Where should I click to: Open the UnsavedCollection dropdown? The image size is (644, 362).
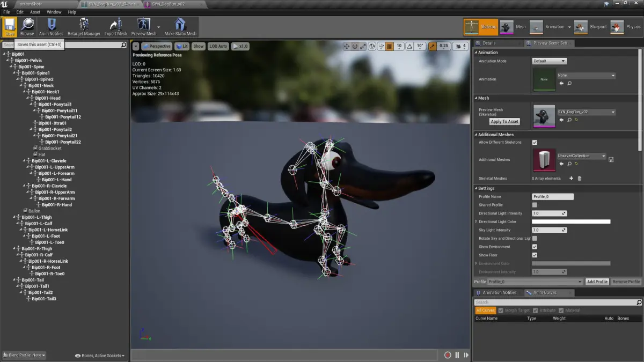(x=582, y=156)
